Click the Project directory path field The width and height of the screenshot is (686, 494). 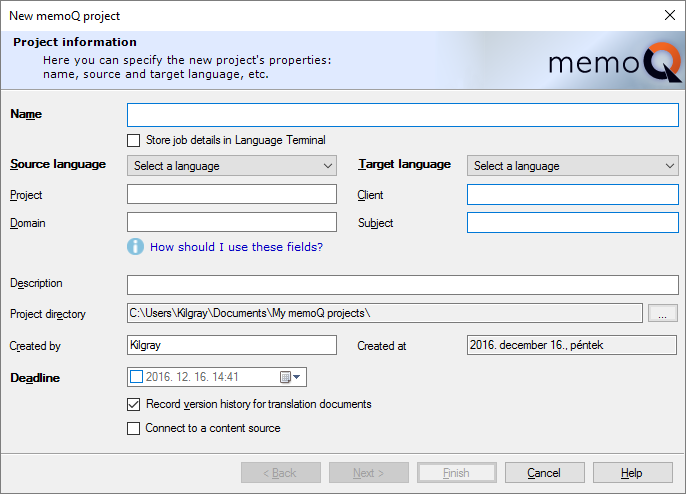coord(385,313)
